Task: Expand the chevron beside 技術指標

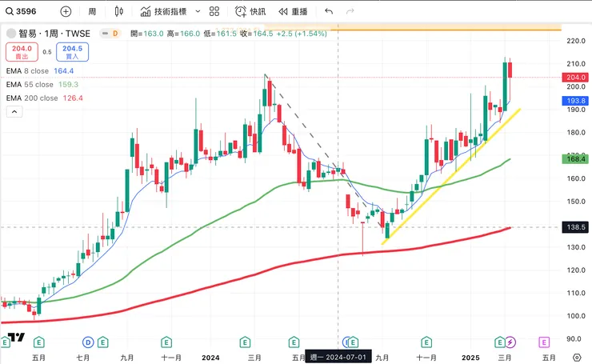Action: (x=198, y=11)
